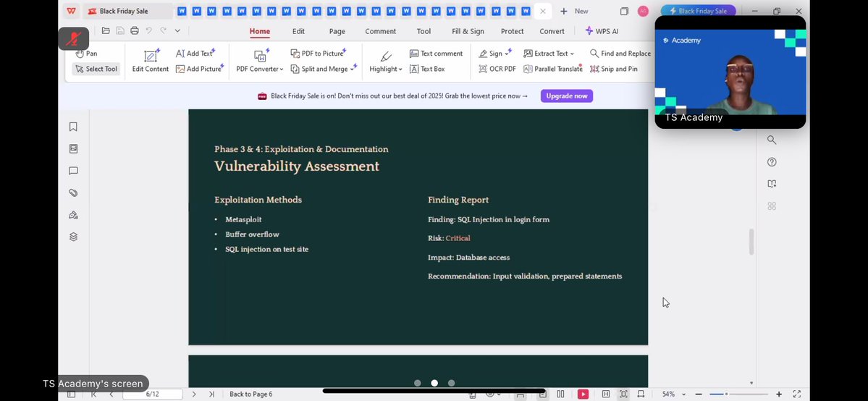Click the Black Friday Sale title-bar button
Image resolution: width=868 pixels, height=401 pixels.
pos(698,11)
